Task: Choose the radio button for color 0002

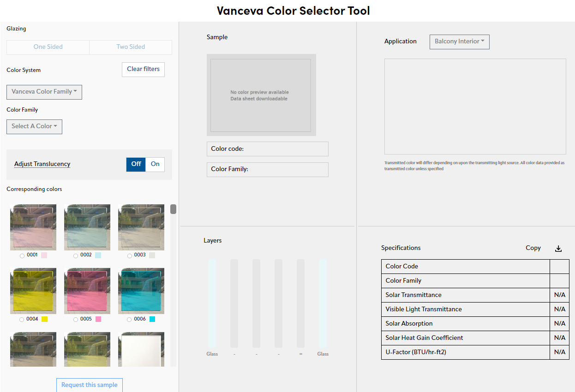Action: (x=76, y=255)
